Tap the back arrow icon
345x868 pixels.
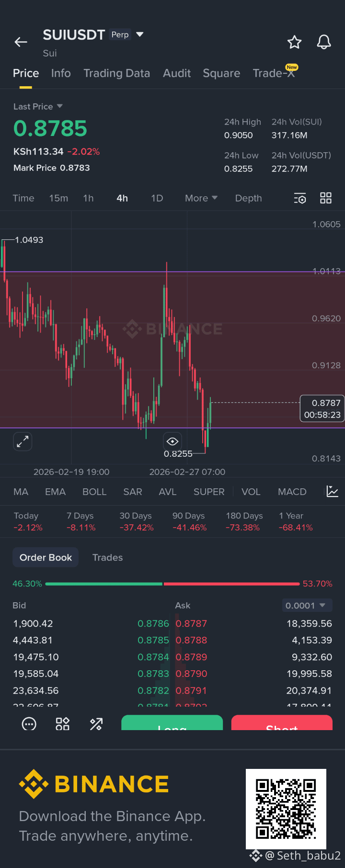[21, 42]
